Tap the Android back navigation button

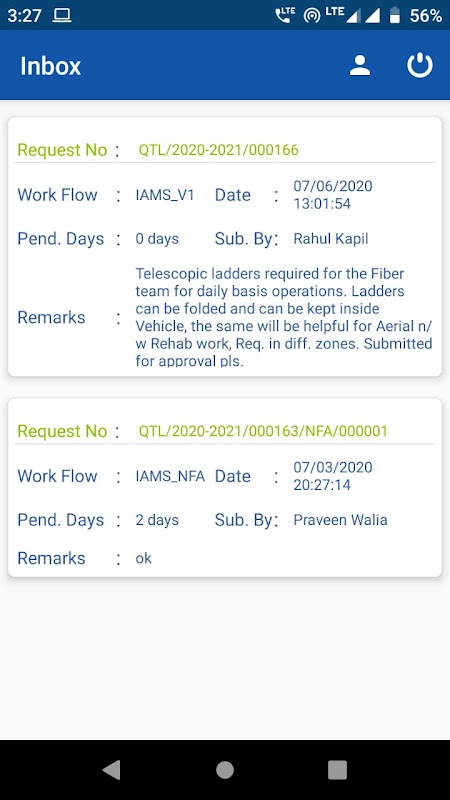coord(112,770)
